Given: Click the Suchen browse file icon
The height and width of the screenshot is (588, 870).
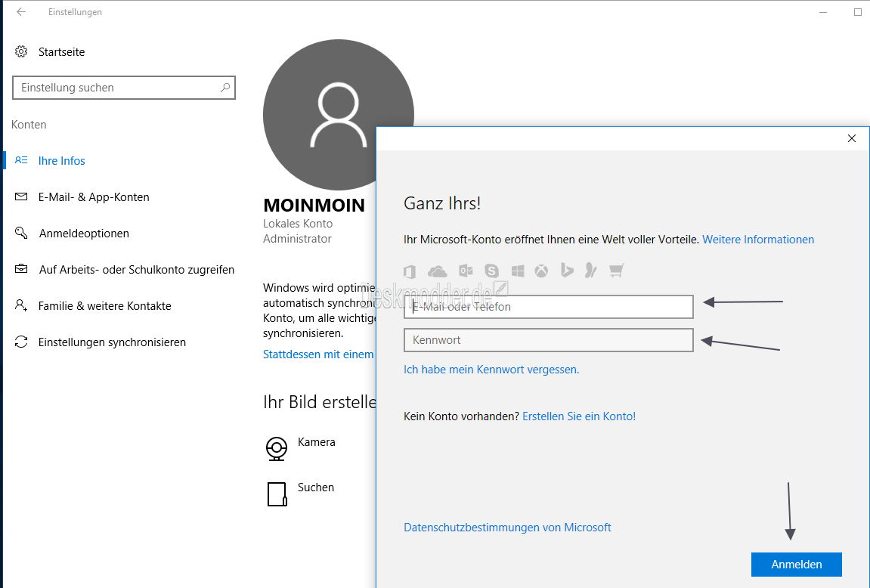Looking at the screenshot, I should [277, 494].
